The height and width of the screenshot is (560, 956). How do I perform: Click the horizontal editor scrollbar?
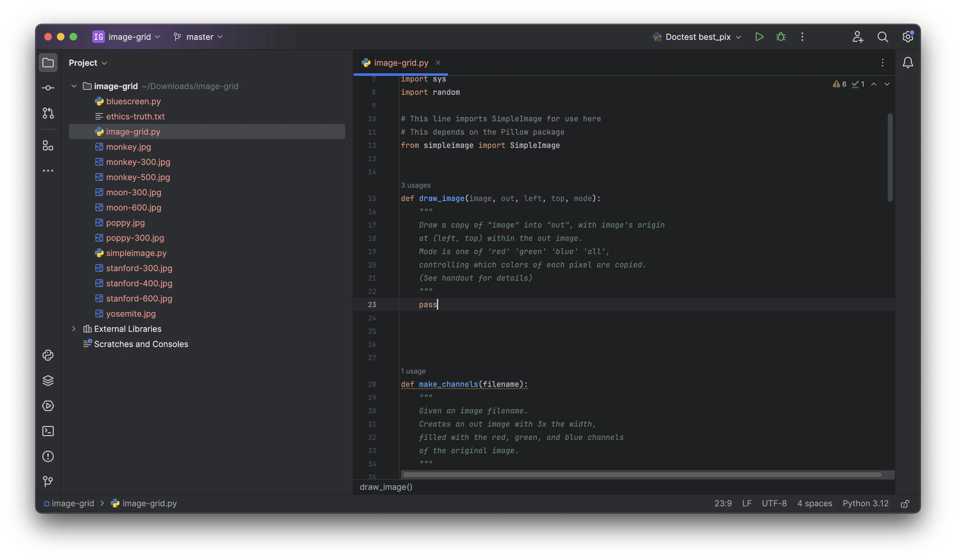641,475
